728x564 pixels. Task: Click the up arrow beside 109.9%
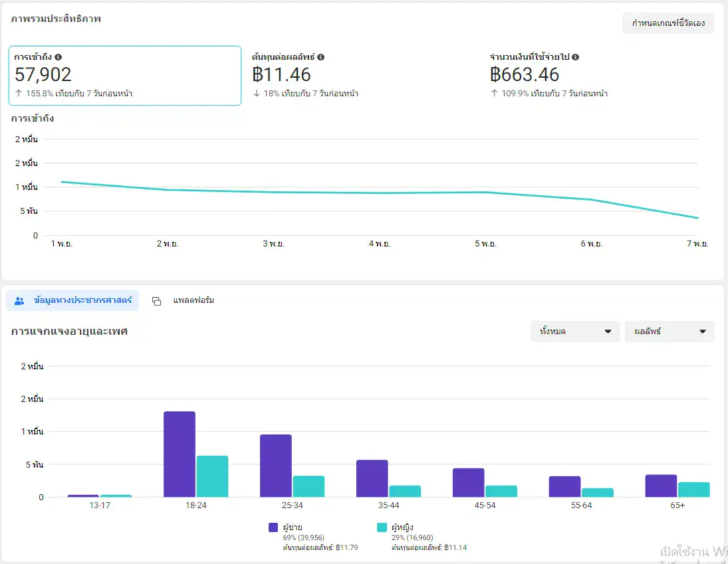494,94
